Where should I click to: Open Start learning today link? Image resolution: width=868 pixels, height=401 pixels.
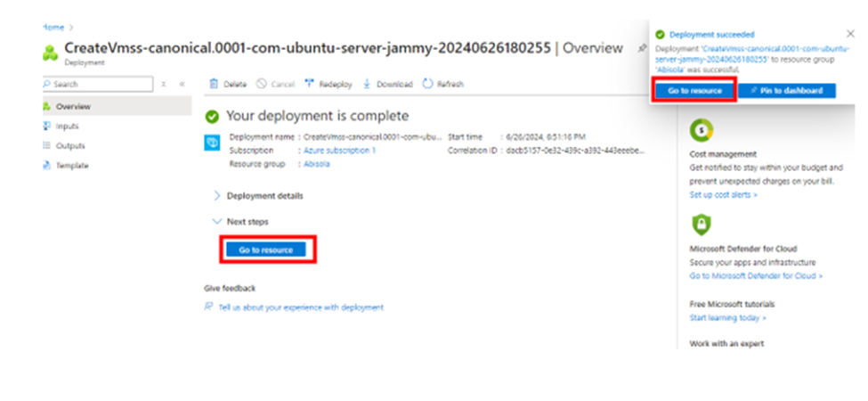coord(728,318)
